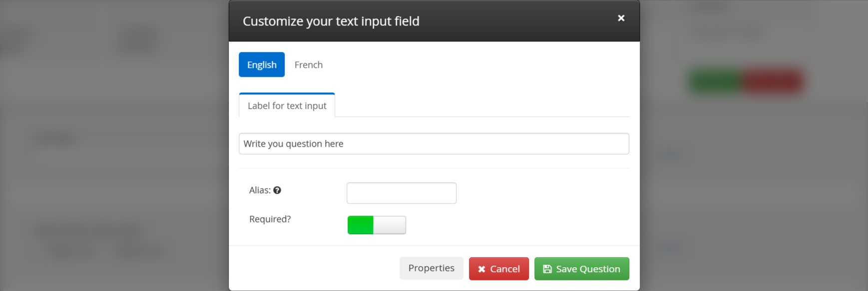Select the Label for text input tab

tap(287, 106)
